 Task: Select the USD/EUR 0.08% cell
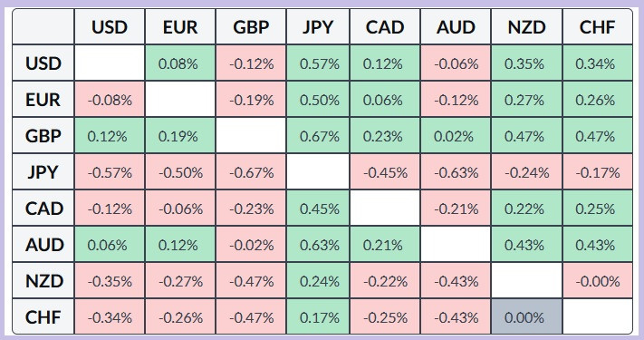click(x=180, y=63)
